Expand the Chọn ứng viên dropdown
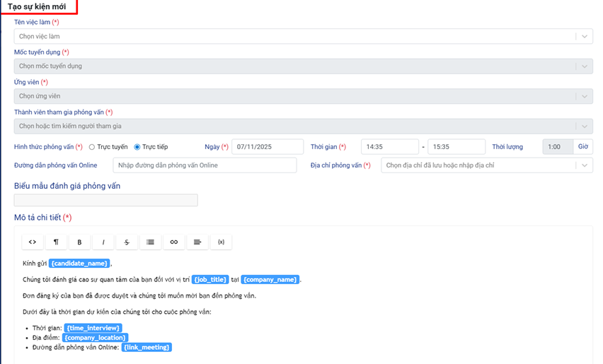Viewport: 603px width, 364px height. tap(584, 95)
